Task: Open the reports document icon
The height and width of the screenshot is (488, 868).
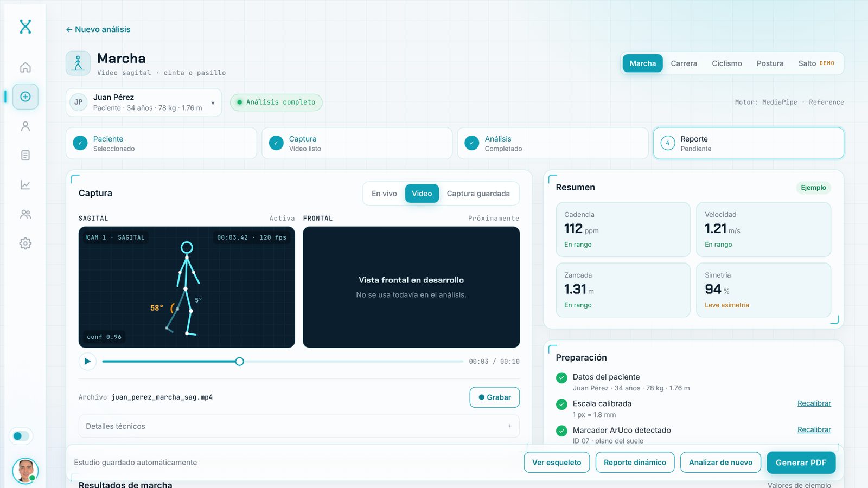Action: 25,155
